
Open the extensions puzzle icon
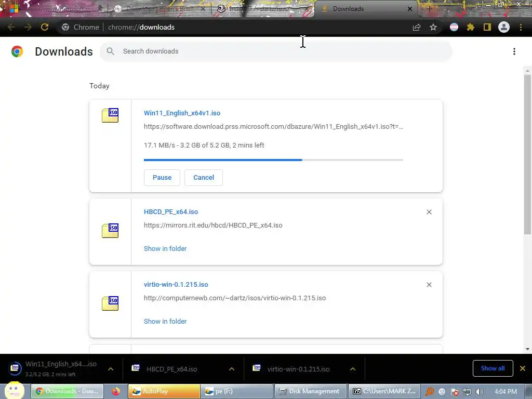[x=471, y=27]
